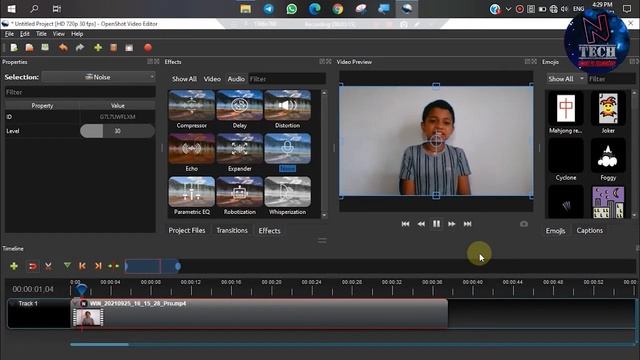Click the green Import Files plus icon

coord(98,48)
